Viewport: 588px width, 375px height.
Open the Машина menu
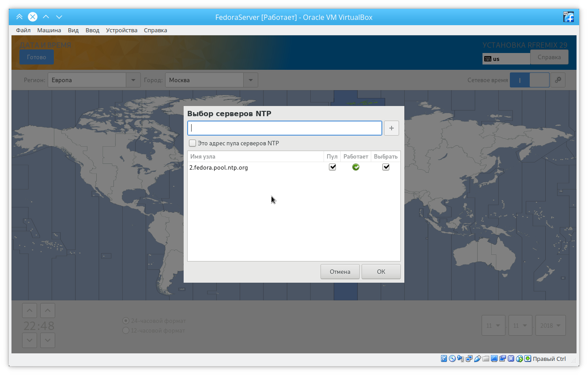(x=49, y=30)
